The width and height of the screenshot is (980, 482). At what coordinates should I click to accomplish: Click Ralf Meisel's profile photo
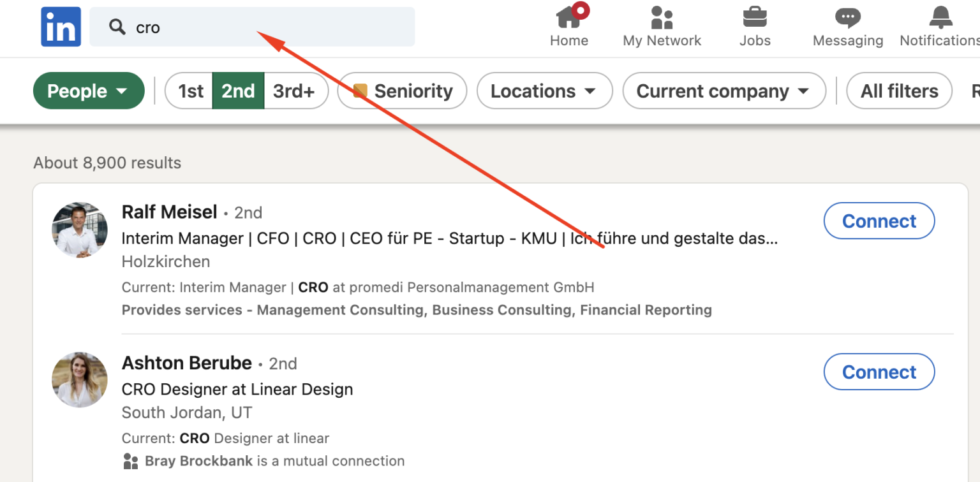tap(79, 230)
